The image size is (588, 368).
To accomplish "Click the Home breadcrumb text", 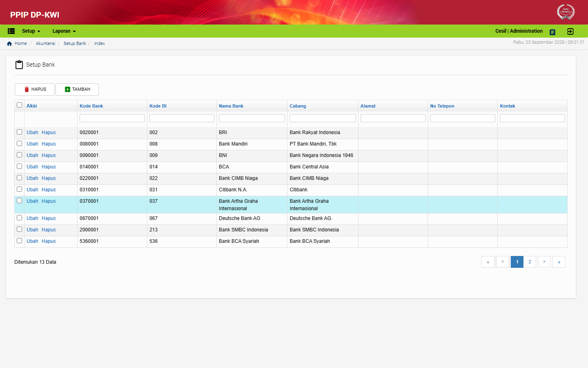I will pyautogui.click(x=21, y=43).
